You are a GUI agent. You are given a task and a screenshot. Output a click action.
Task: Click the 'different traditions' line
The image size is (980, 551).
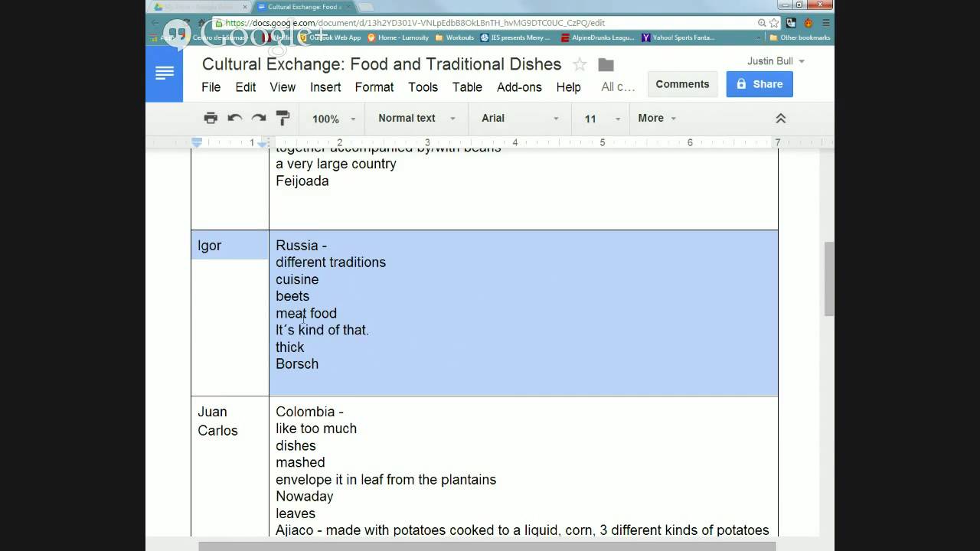(x=331, y=262)
